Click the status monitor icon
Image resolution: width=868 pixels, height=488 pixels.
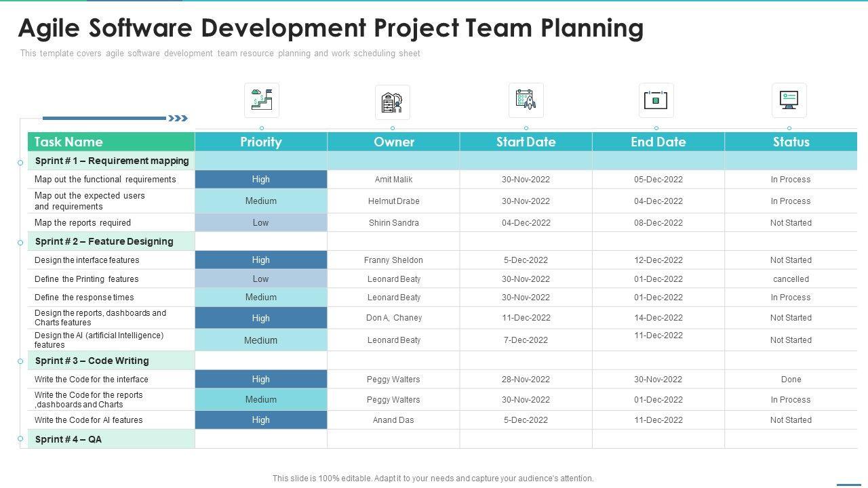coord(789,100)
